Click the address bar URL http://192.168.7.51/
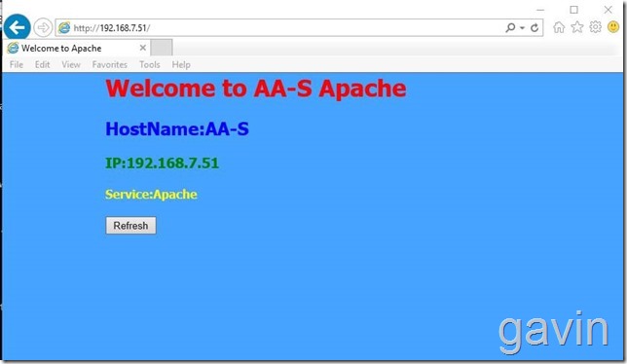 (x=112, y=28)
